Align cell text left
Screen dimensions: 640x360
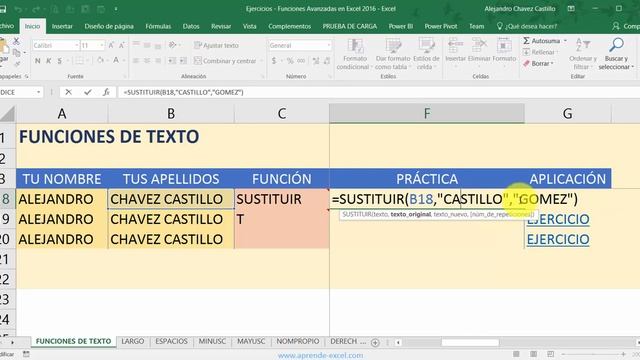tap(136, 61)
